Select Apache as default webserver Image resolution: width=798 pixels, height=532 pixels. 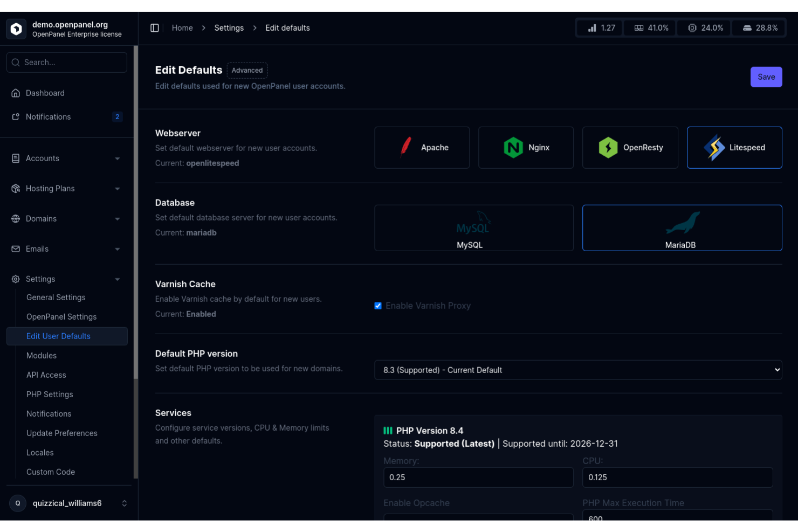[422, 148]
